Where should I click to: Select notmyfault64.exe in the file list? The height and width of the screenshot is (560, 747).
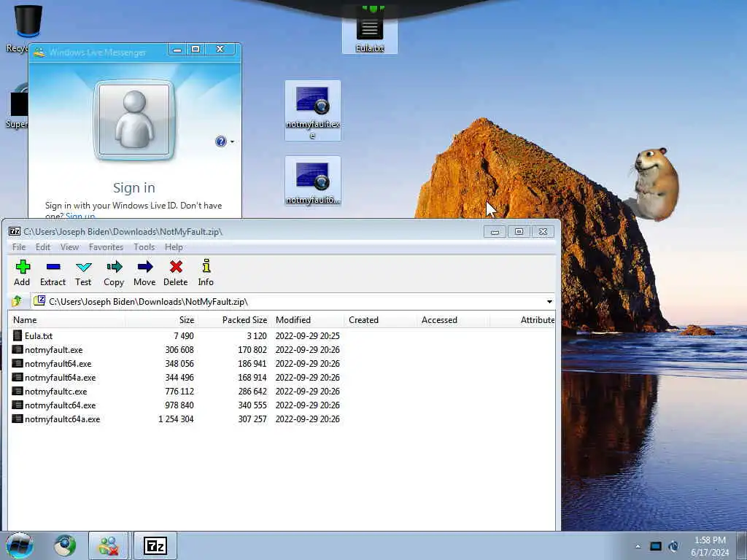(x=58, y=364)
